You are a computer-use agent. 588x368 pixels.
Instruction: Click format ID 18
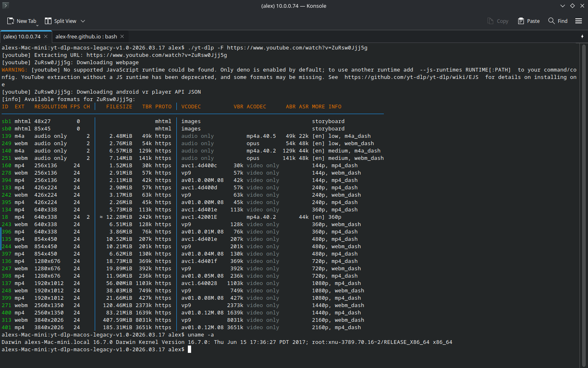[x=5, y=217]
